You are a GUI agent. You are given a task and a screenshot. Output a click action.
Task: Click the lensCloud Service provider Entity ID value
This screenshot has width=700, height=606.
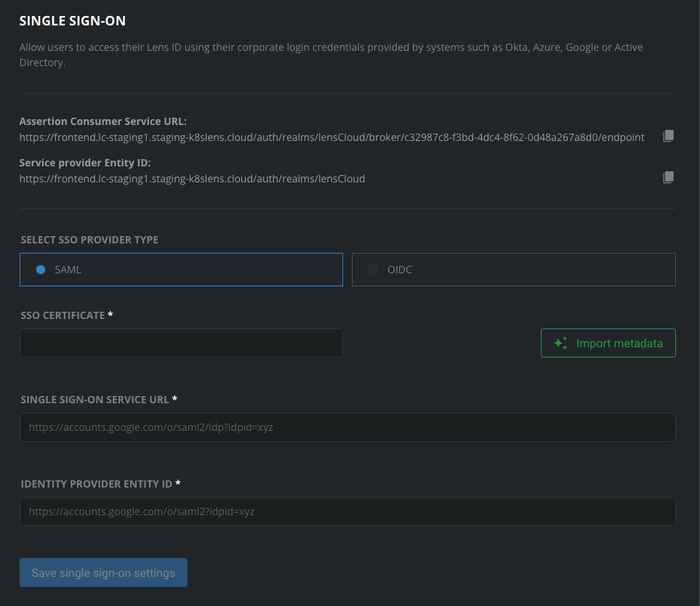click(x=192, y=178)
